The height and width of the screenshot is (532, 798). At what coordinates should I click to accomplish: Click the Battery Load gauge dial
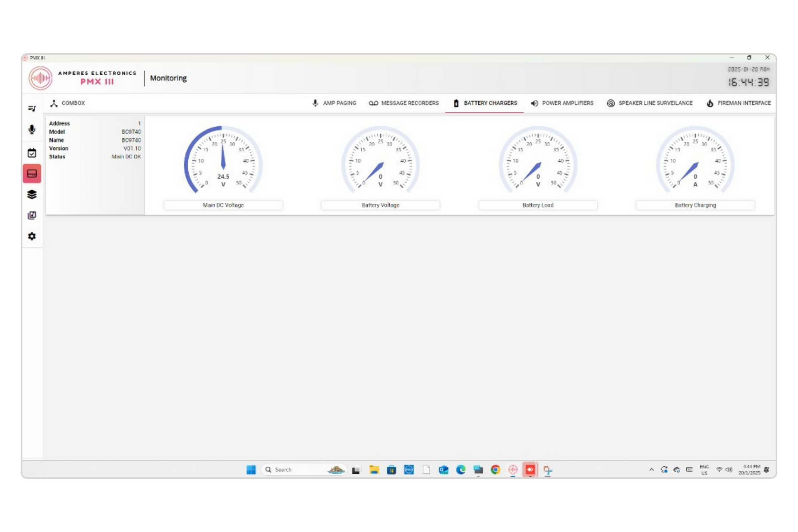click(x=538, y=160)
